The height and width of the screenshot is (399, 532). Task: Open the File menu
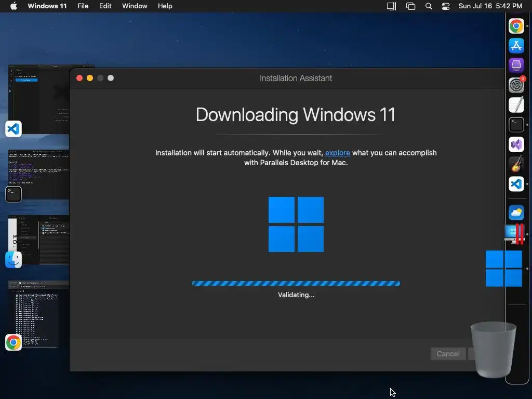[83, 6]
